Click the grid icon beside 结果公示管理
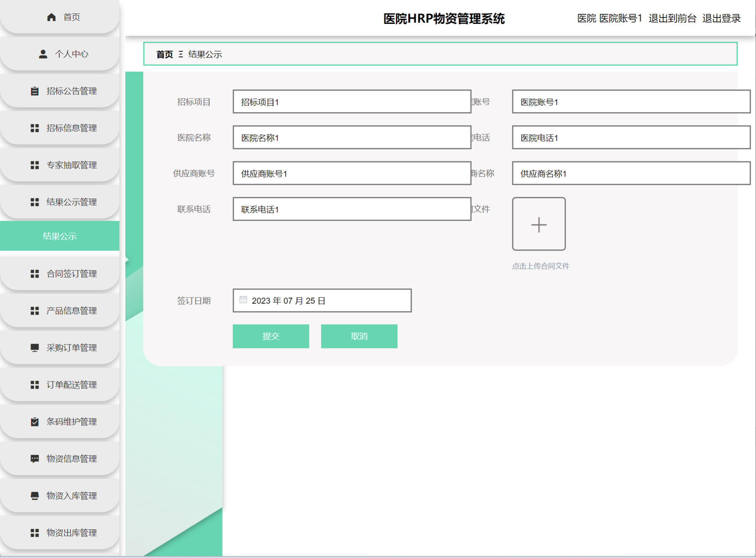The image size is (756, 558). 35,202
